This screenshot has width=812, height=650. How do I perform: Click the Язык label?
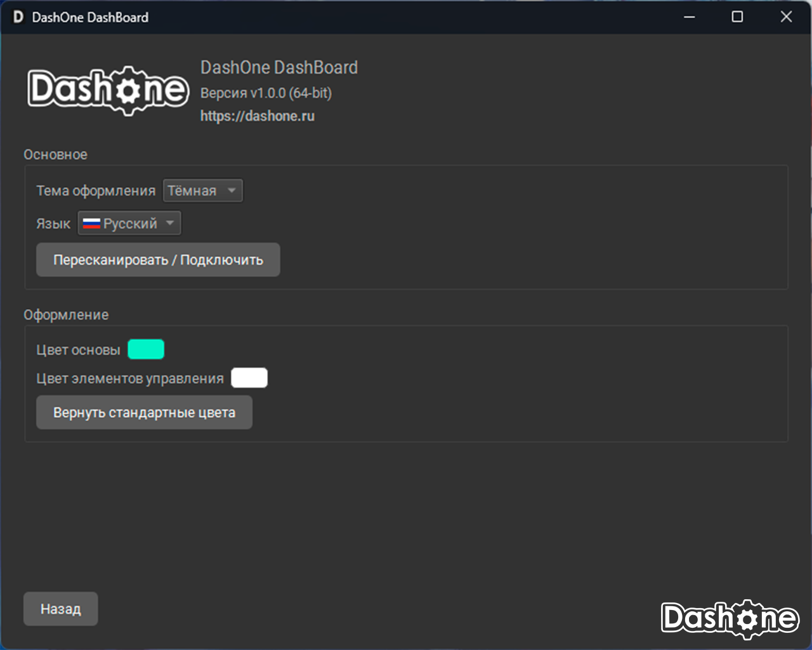(x=53, y=224)
